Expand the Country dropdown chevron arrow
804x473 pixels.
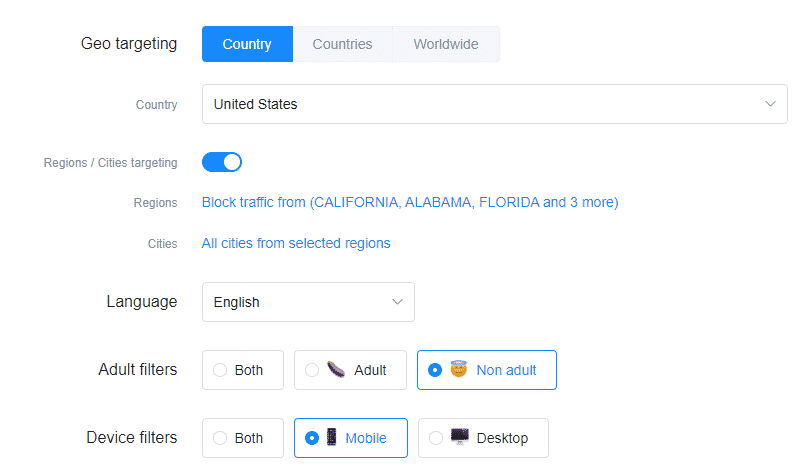click(770, 104)
